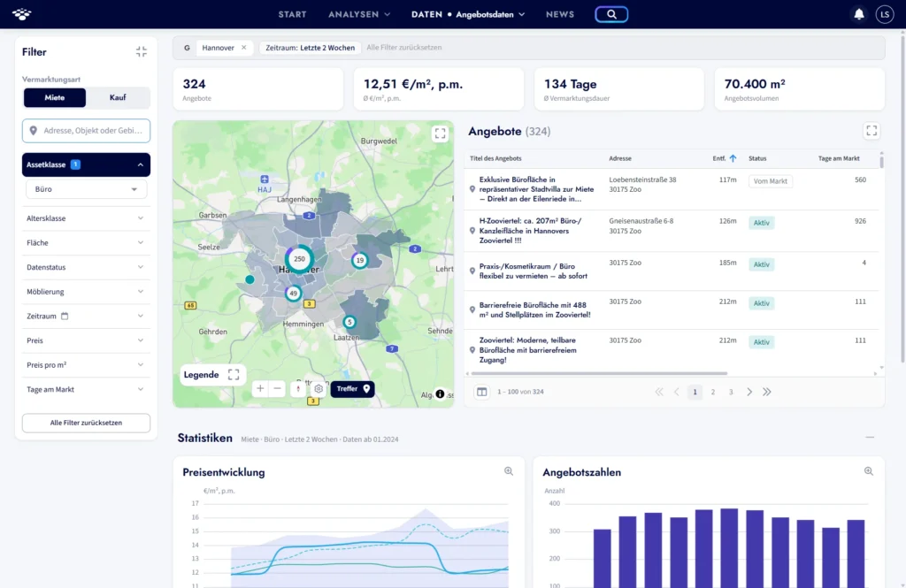
Task: Open the column configuration icon below table
Action: tap(482, 392)
